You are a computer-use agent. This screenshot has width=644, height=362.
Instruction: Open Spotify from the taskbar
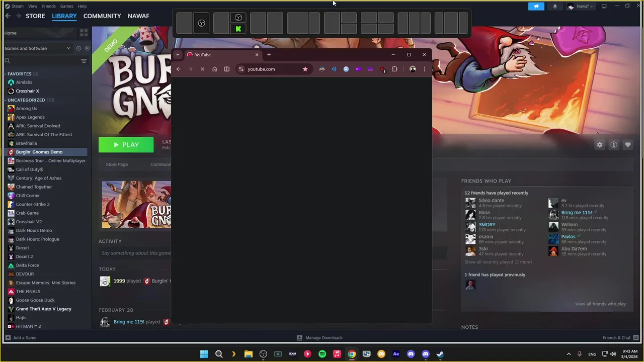[322, 354]
